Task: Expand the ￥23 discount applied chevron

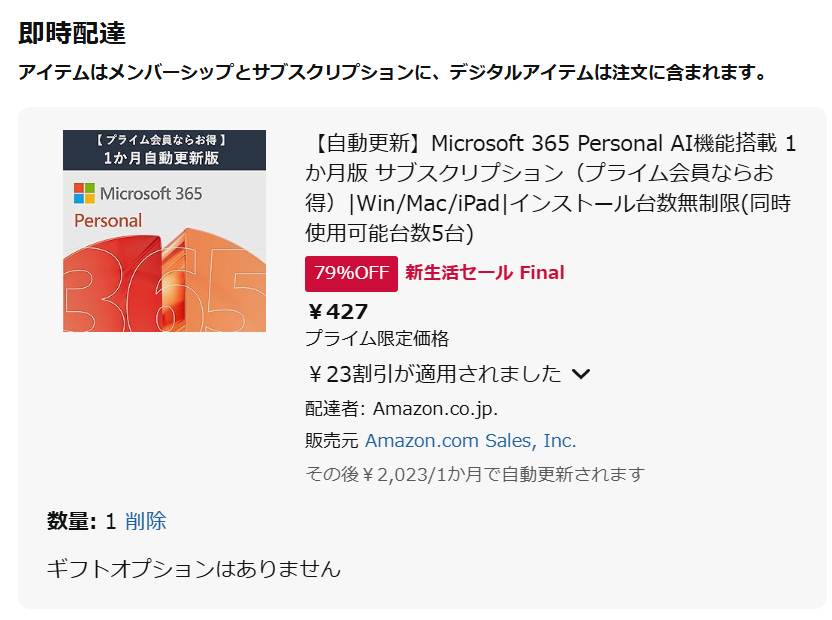Action: point(581,374)
